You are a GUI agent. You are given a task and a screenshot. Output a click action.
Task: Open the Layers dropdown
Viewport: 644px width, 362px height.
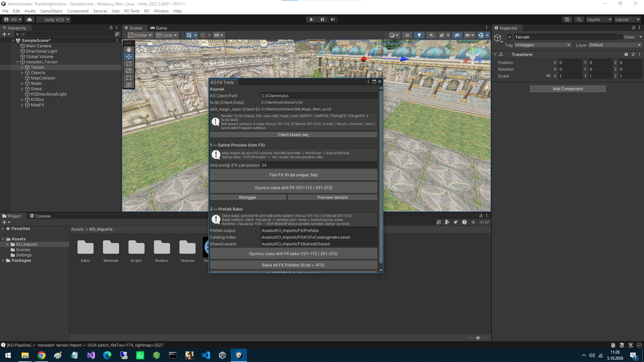(599, 19)
